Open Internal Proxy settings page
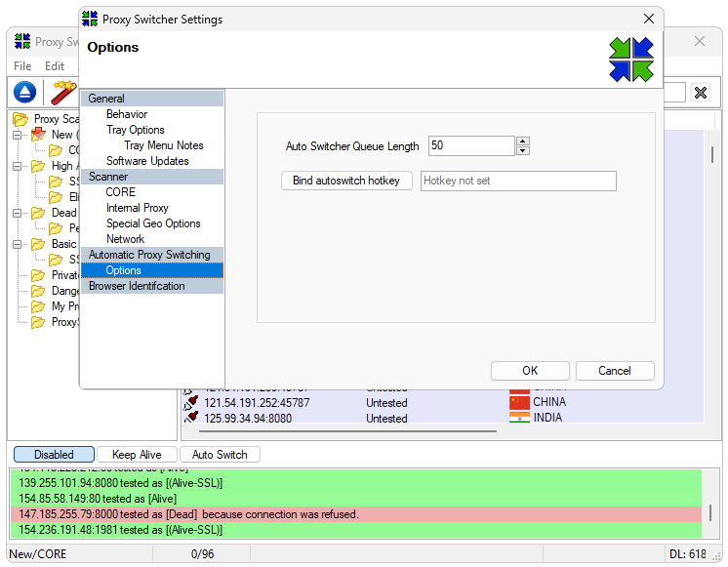The height and width of the screenshot is (567, 728). pos(137,208)
